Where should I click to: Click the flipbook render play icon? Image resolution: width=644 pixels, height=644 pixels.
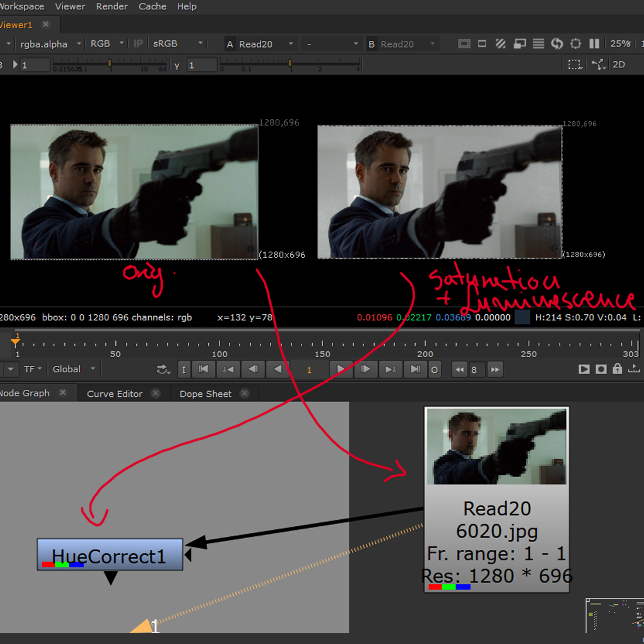(584, 369)
